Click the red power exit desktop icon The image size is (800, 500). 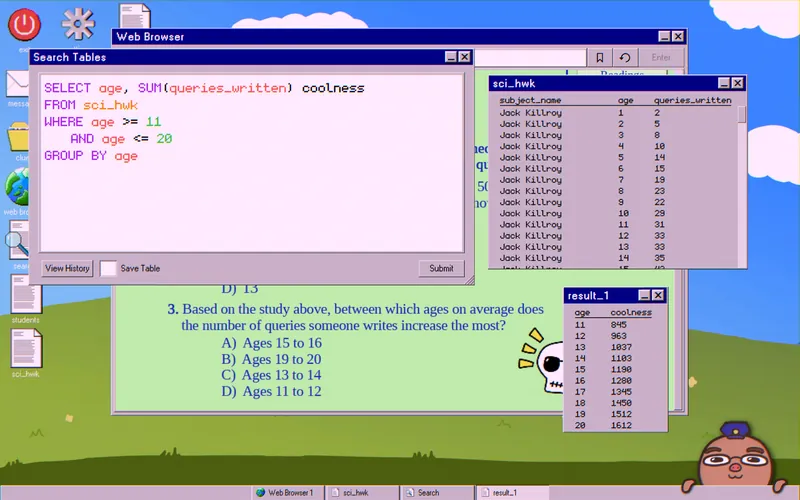click(24, 24)
